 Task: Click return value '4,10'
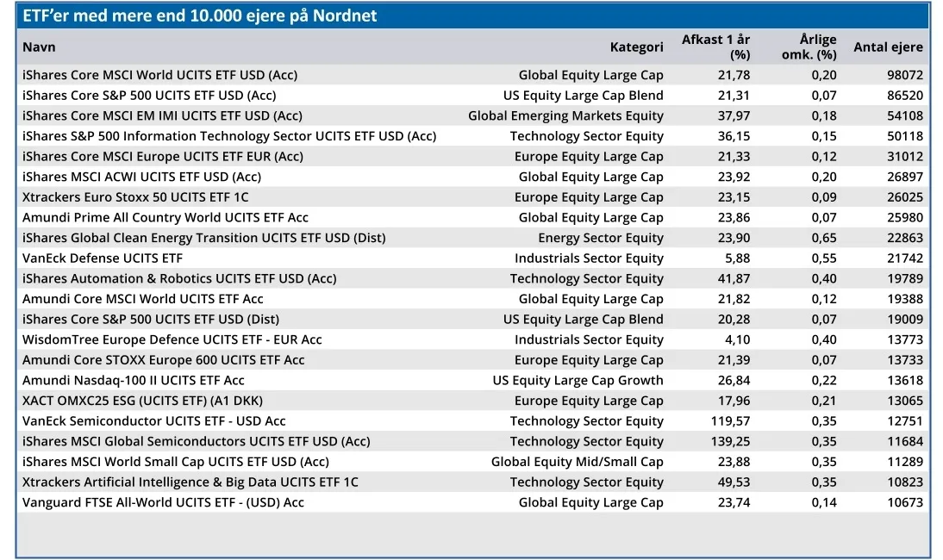point(737,340)
